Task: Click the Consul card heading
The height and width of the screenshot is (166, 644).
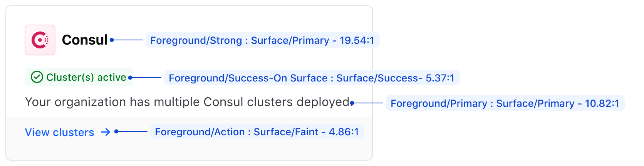Action: coord(85,40)
